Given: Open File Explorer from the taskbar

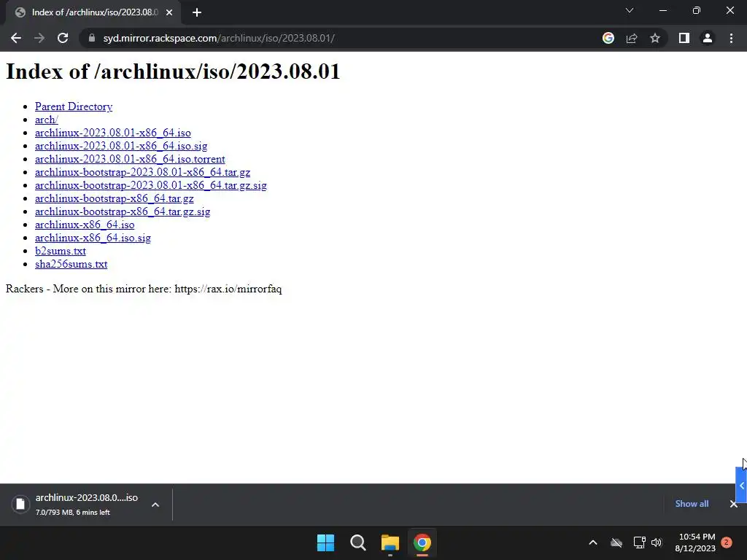Looking at the screenshot, I should (390, 542).
